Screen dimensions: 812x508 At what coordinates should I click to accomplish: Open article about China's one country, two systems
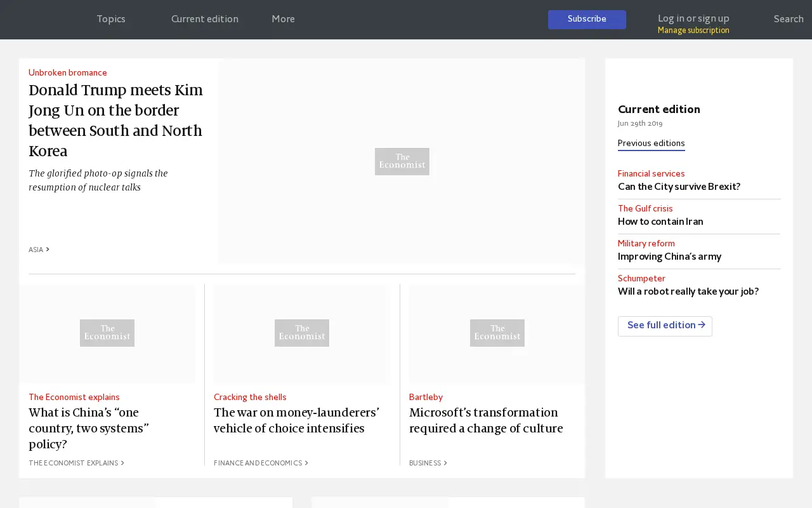point(89,429)
